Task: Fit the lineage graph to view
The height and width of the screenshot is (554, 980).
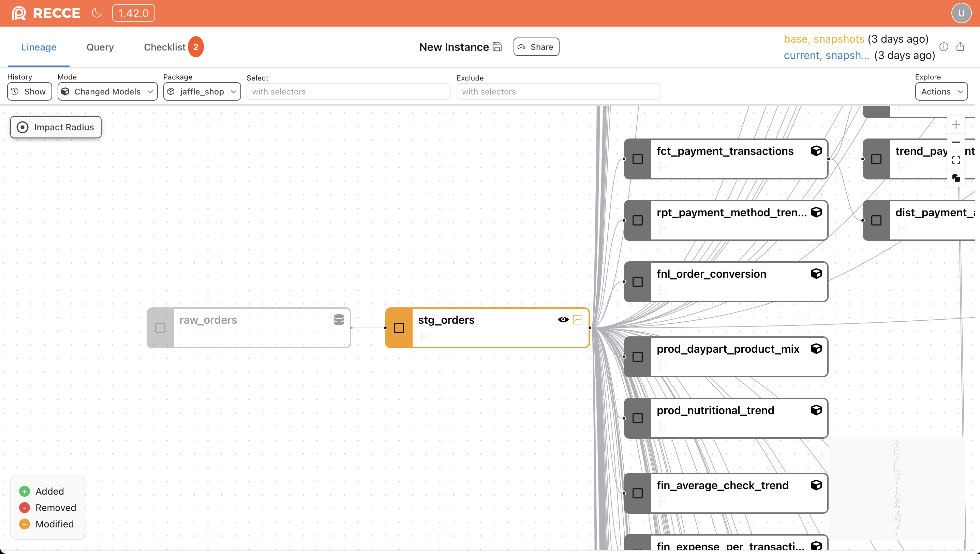Action: coord(957,160)
